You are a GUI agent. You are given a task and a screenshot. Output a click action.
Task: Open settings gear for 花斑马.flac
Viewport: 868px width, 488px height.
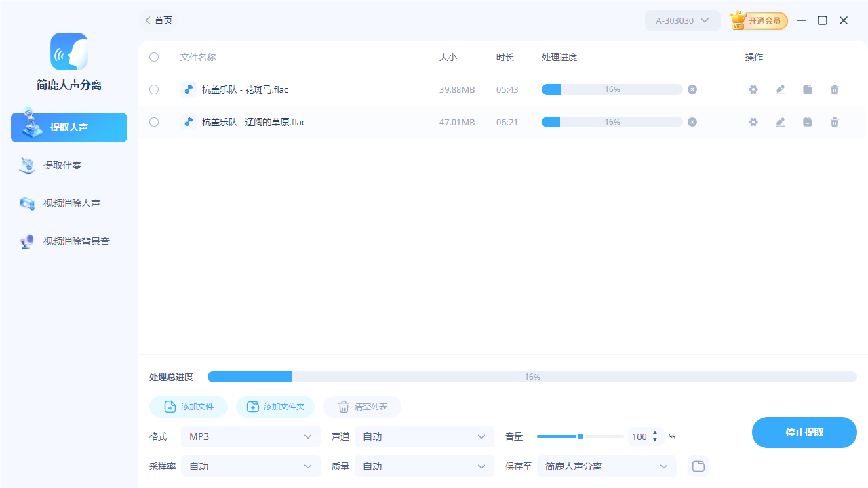(753, 89)
